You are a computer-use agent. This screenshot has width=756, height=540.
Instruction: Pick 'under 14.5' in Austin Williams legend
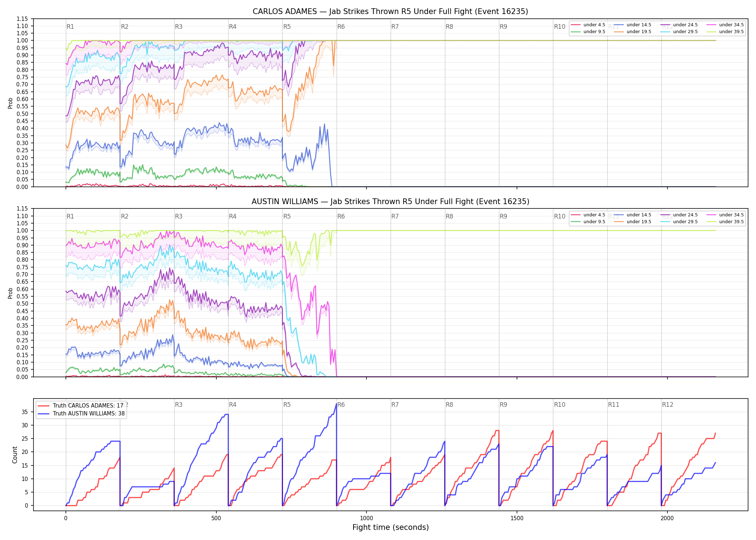pyautogui.click(x=633, y=215)
